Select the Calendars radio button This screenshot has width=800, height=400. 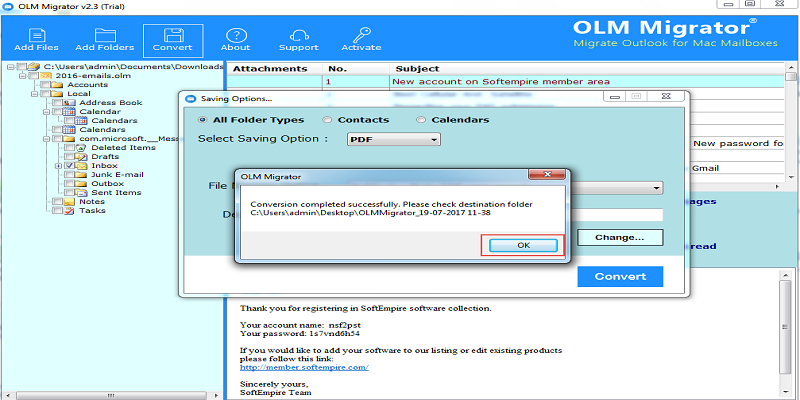421,120
